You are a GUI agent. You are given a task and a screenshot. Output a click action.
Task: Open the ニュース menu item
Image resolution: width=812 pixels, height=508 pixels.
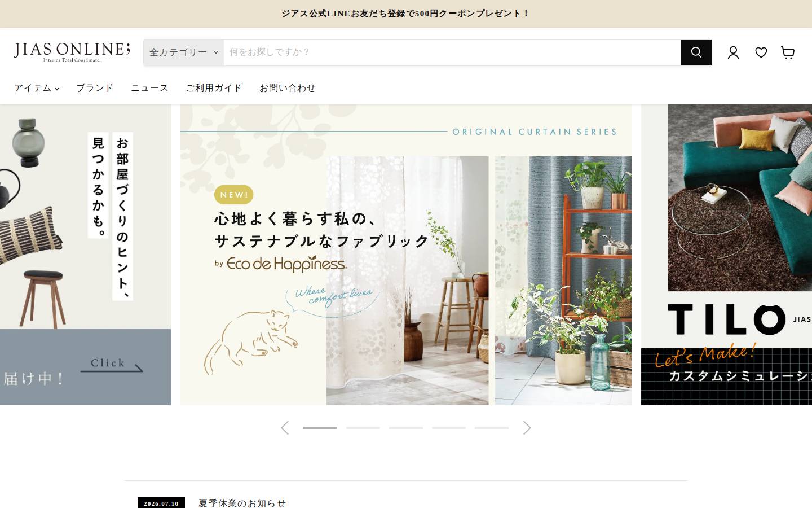[x=149, y=88]
